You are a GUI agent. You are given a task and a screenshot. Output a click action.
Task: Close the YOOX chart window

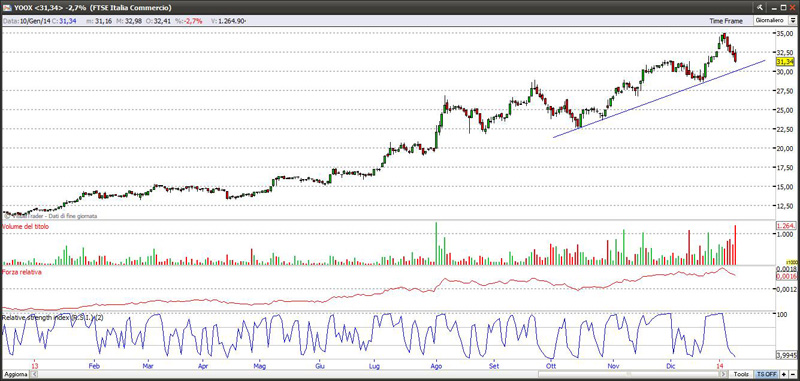click(792, 8)
